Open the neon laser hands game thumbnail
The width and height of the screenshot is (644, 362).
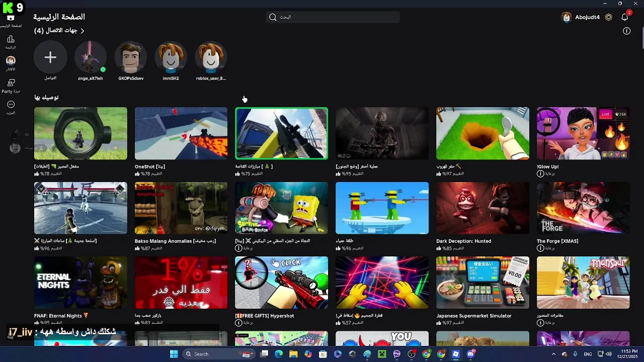(x=382, y=283)
